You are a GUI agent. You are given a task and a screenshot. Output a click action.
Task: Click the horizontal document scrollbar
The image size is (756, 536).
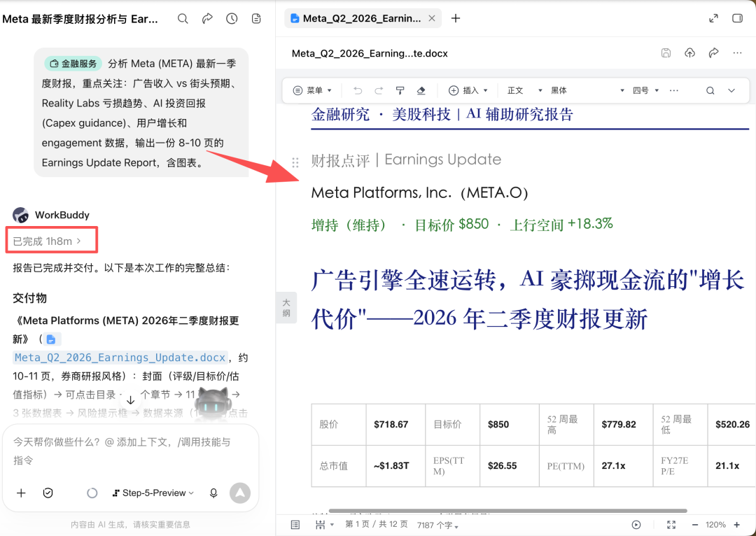(x=507, y=510)
